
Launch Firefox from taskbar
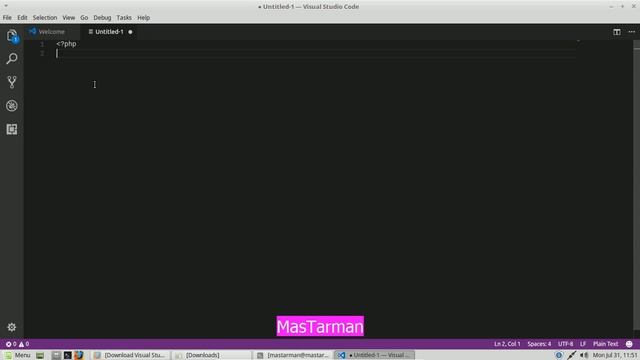(79, 355)
